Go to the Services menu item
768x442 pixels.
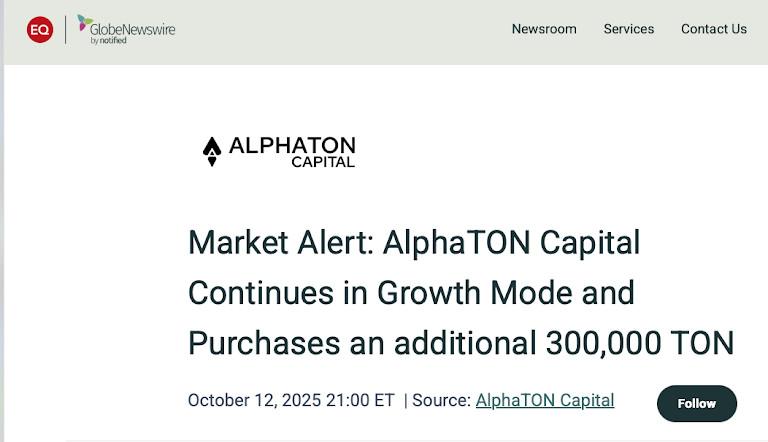pos(629,29)
